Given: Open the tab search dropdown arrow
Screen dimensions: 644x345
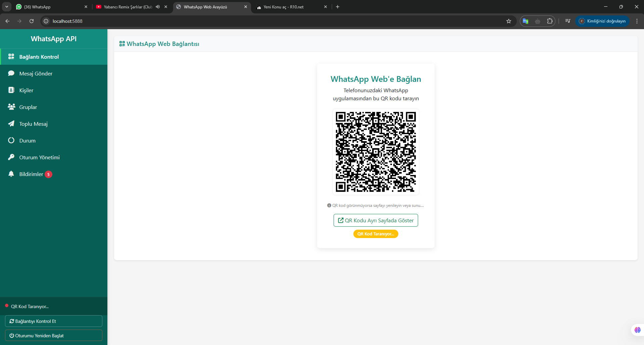Looking at the screenshot, I should click(7, 7).
